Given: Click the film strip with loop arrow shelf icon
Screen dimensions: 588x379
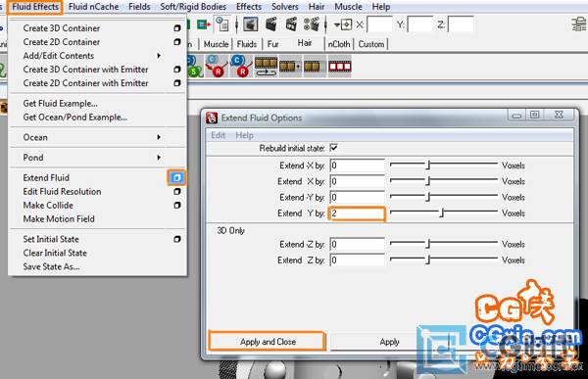Looking at the screenshot, I should [x=266, y=67].
